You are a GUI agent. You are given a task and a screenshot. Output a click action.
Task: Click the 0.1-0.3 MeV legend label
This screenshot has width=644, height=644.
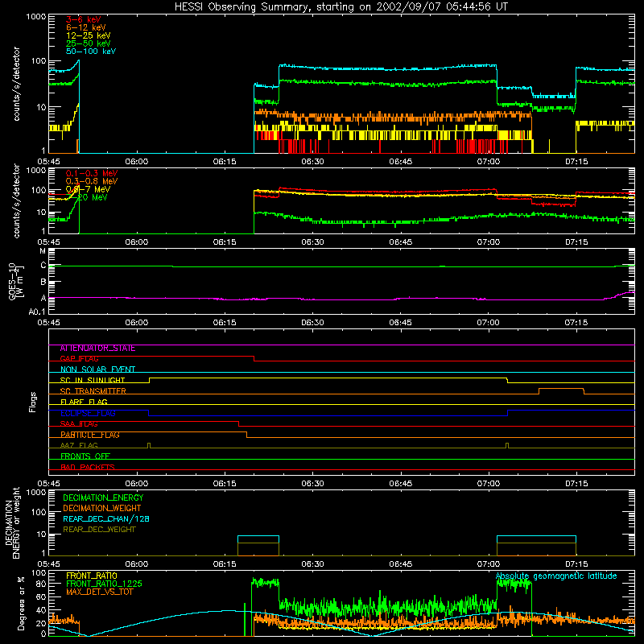pos(92,173)
